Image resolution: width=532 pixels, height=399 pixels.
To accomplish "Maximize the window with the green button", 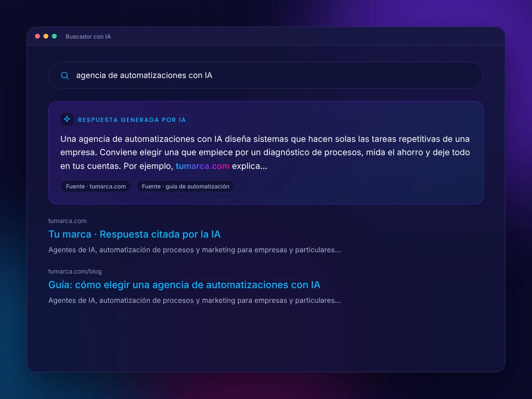I will point(55,36).
